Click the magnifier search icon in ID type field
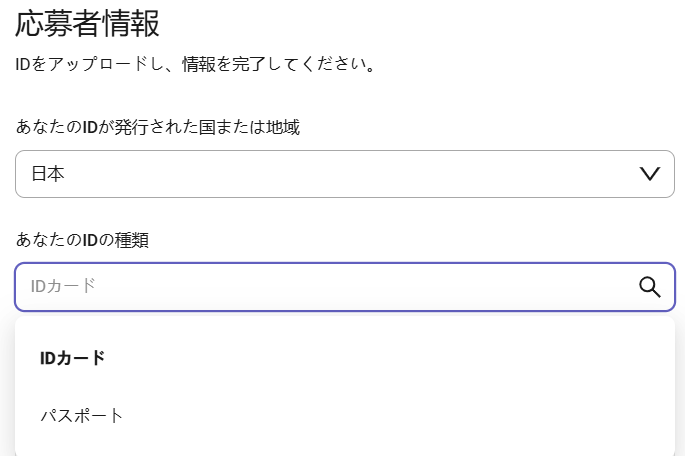685x456 pixels. tap(650, 287)
